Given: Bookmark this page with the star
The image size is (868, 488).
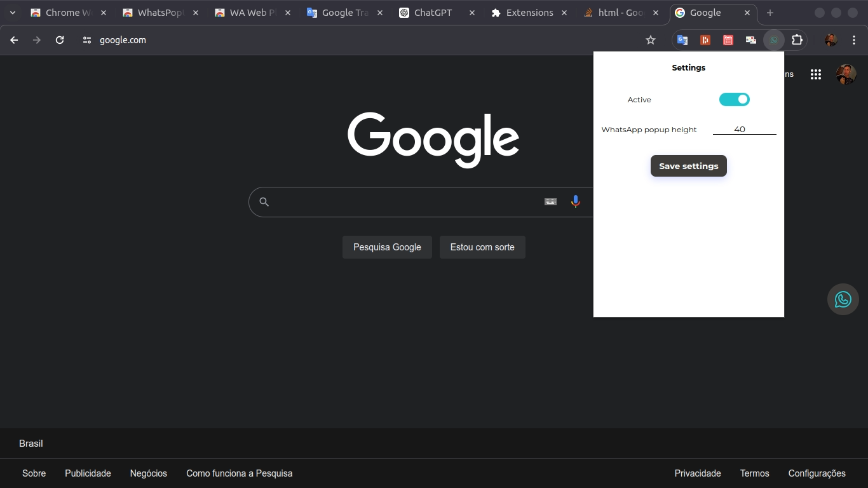Looking at the screenshot, I should pos(650,40).
